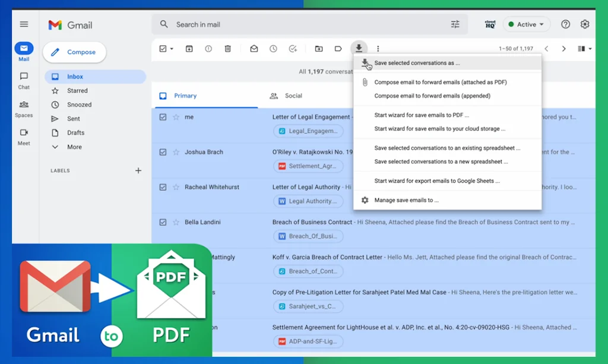Image resolution: width=608 pixels, height=364 pixels.
Task: Report selected conversations as spam
Action: (208, 49)
